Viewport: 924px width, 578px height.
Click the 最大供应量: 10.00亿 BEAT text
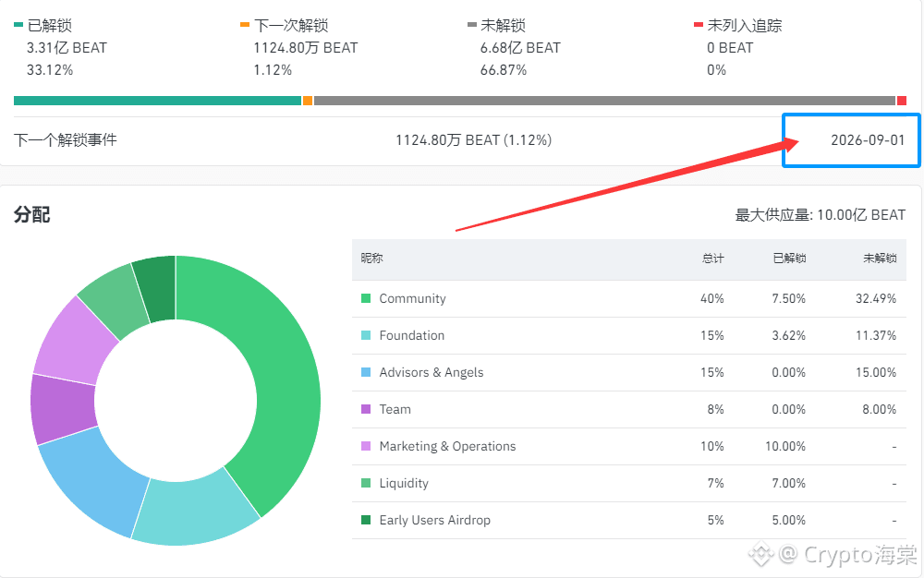[x=821, y=215]
